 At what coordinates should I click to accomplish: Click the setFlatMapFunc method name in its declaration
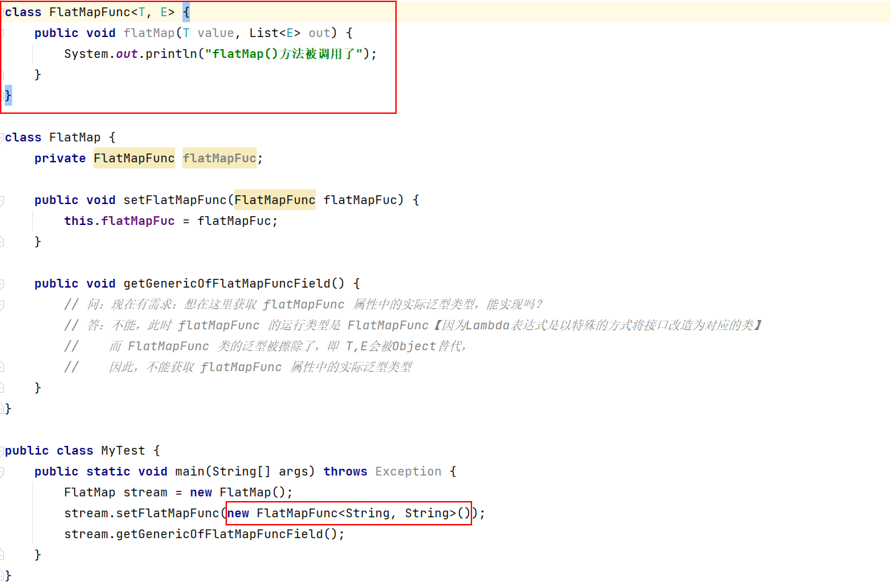pos(175,200)
